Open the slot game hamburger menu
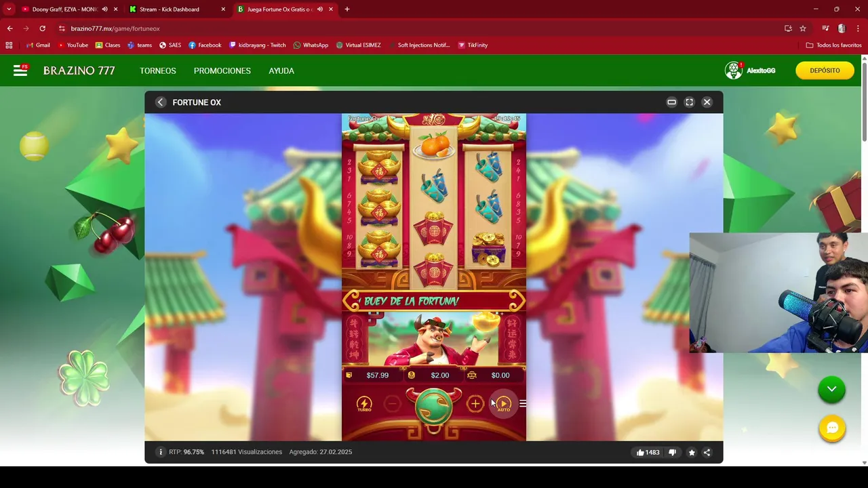868x488 pixels. pyautogui.click(x=522, y=404)
